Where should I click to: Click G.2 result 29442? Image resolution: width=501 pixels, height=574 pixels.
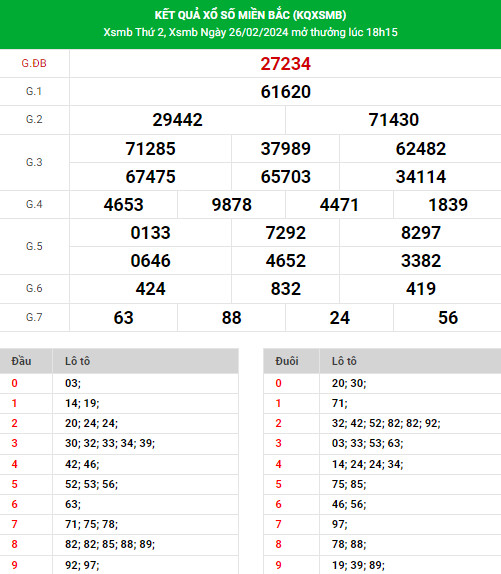[x=177, y=120]
